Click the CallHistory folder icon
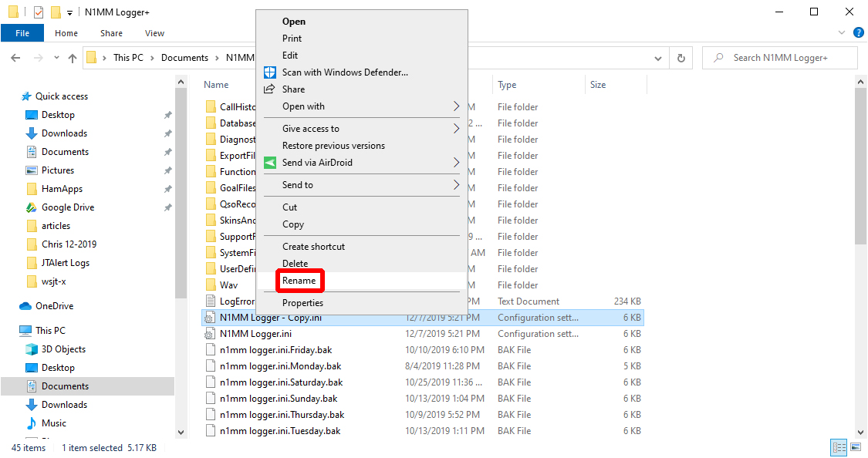The height and width of the screenshot is (458, 868). click(x=211, y=106)
